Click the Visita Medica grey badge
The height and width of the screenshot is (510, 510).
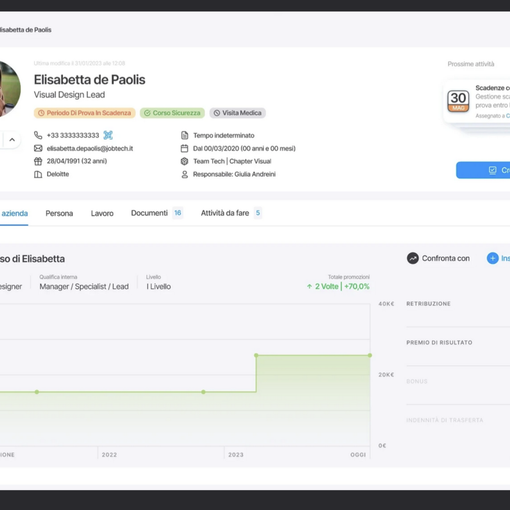(x=238, y=113)
